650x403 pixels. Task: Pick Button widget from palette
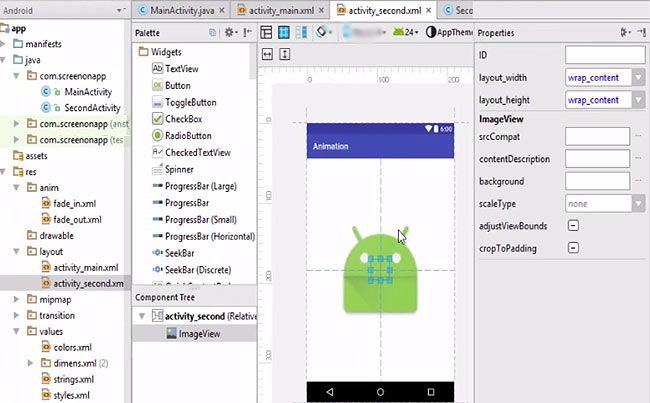(x=178, y=85)
